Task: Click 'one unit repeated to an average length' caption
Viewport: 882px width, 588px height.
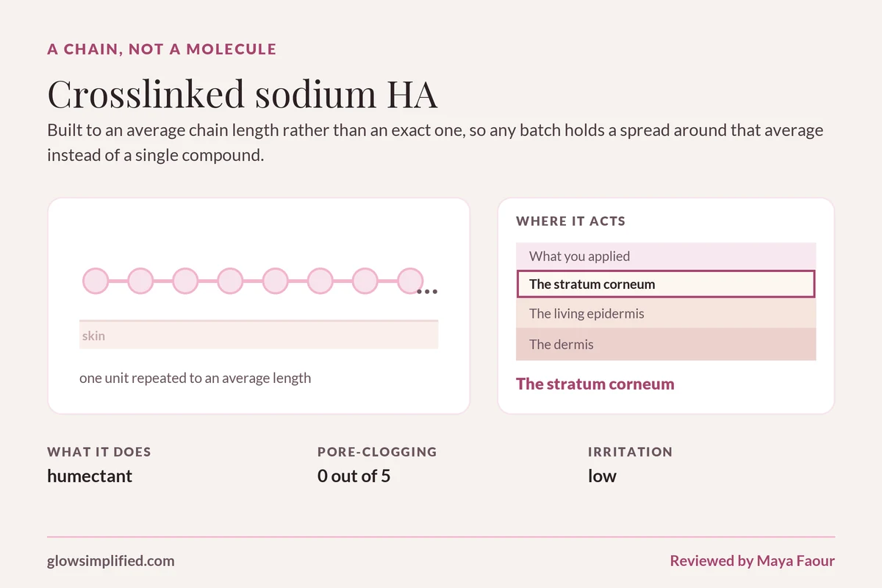Action: click(x=196, y=379)
